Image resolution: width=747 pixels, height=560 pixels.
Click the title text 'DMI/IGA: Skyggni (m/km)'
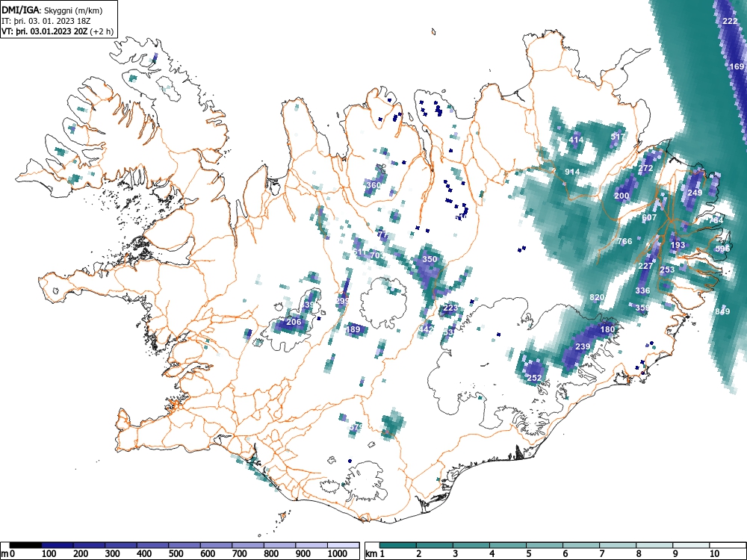tap(52, 10)
